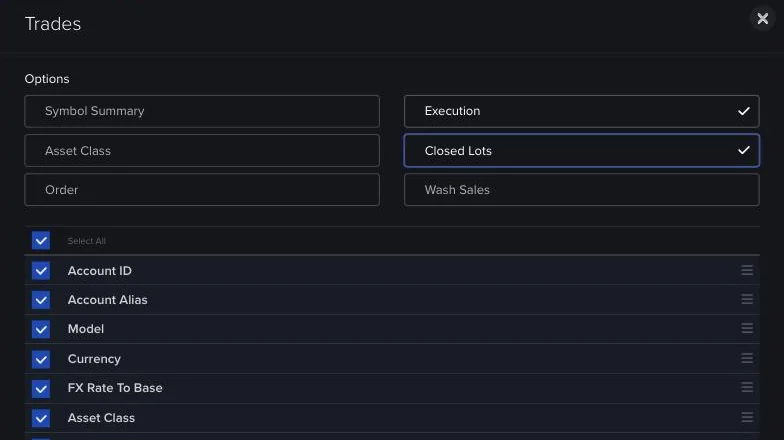Click the checkmark icon in Closed Lots box

click(744, 150)
